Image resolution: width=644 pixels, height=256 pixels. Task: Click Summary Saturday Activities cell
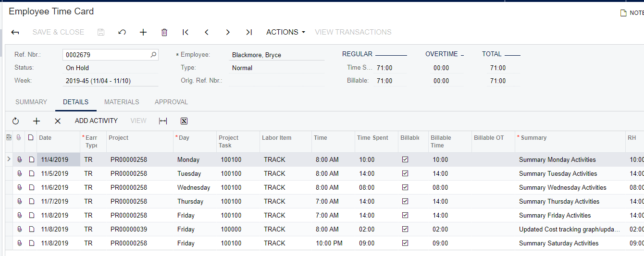(570, 243)
